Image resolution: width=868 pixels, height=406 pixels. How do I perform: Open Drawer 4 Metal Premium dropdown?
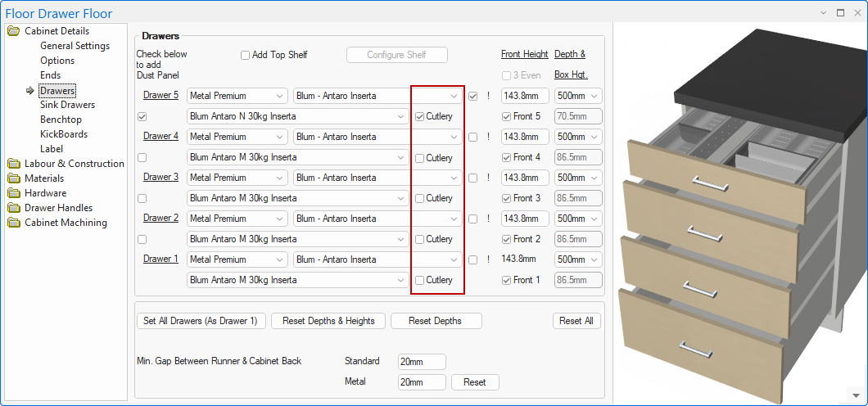click(237, 137)
